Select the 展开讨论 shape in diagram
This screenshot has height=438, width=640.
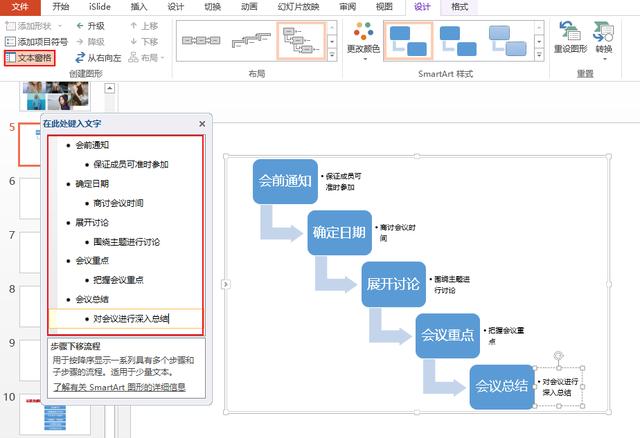pos(393,284)
